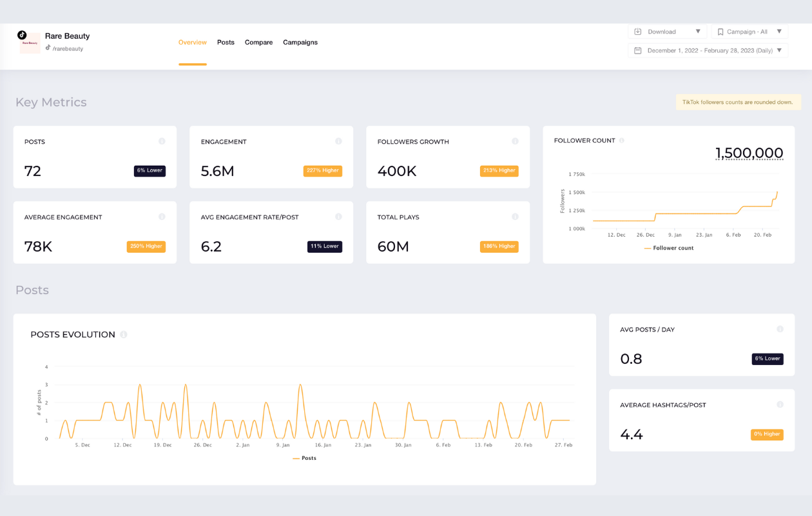812x516 pixels.
Task: Click the 4.4 average hashtags value
Action: [632, 435]
